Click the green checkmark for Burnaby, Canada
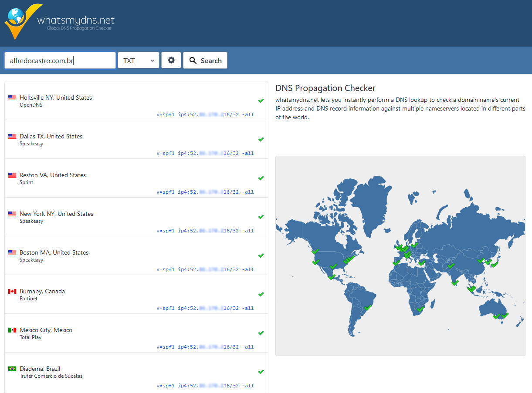This screenshot has height=393, width=532. 261,294
